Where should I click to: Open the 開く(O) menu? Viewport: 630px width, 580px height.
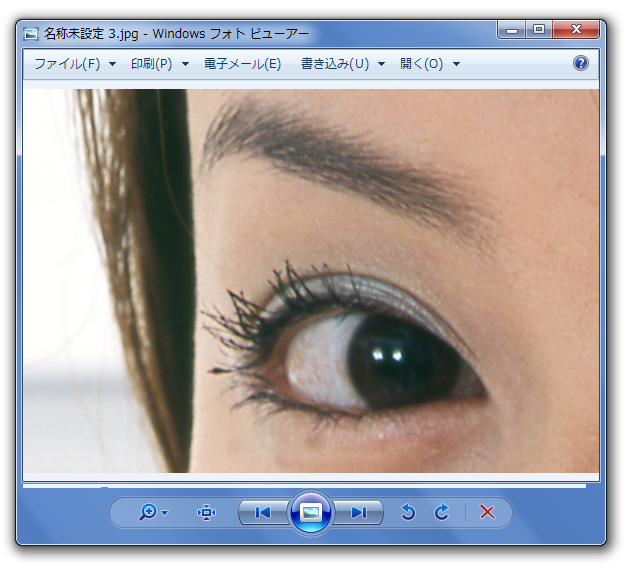421,64
